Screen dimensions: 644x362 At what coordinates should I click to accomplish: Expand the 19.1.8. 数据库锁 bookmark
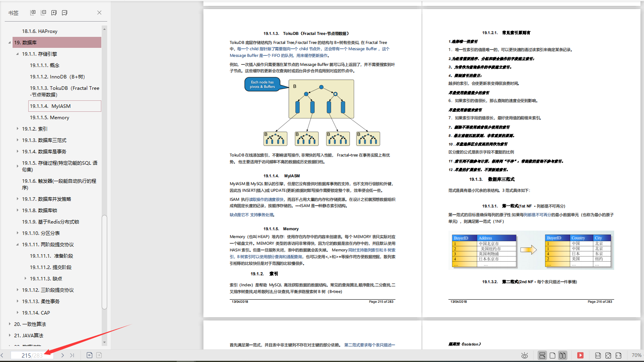tap(17, 210)
